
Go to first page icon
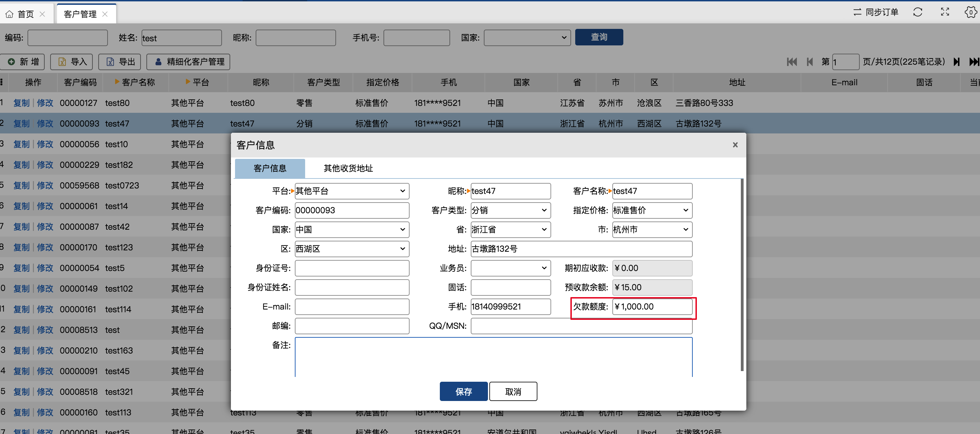[x=792, y=62]
